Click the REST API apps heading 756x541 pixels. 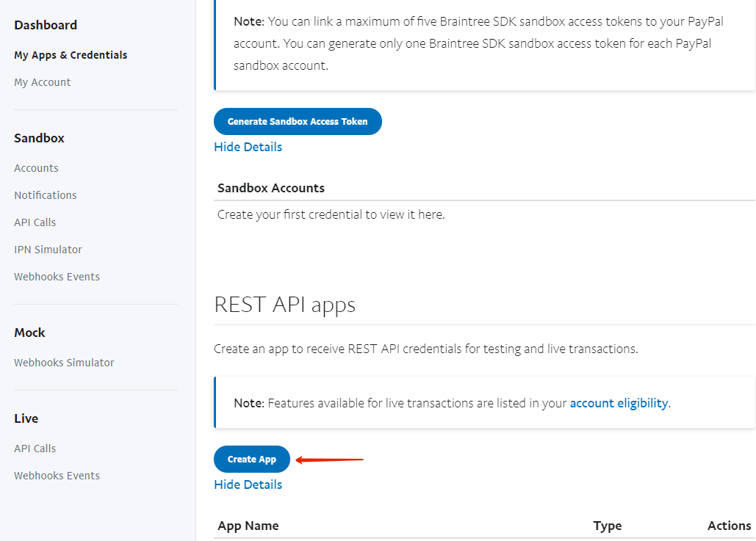tap(284, 305)
